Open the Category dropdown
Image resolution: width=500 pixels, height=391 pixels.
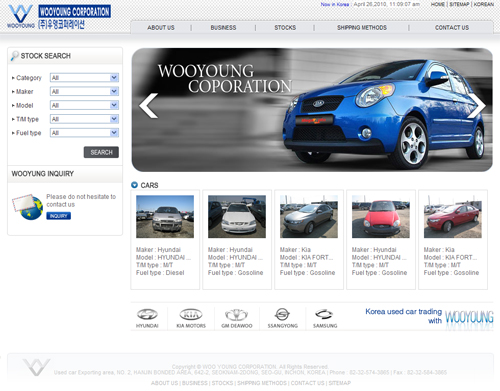(84, 78)
